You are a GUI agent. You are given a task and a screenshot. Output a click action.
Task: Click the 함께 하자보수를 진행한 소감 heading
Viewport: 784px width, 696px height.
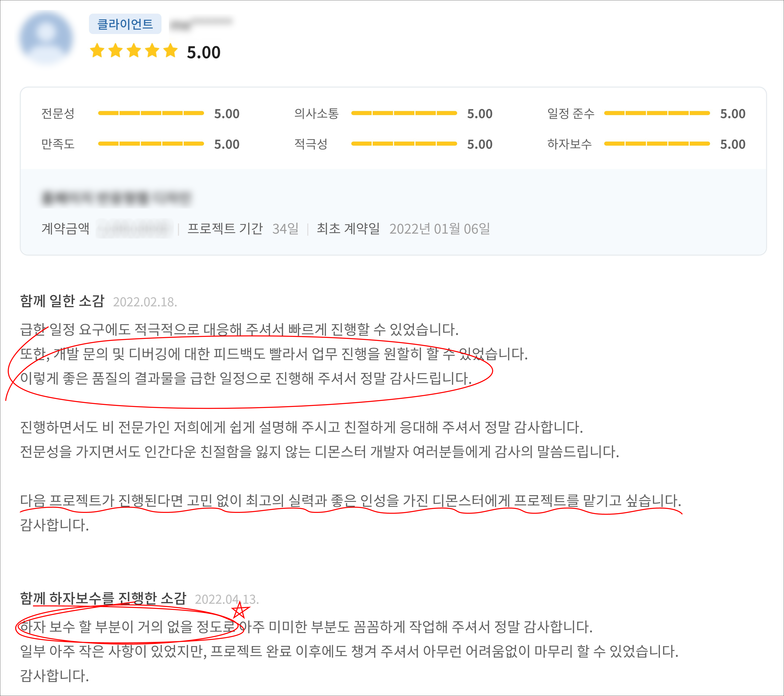point(103,598)
